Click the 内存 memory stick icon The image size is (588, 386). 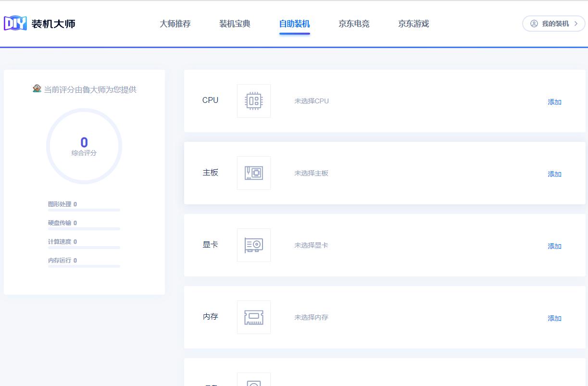click(x=253, y=317)
